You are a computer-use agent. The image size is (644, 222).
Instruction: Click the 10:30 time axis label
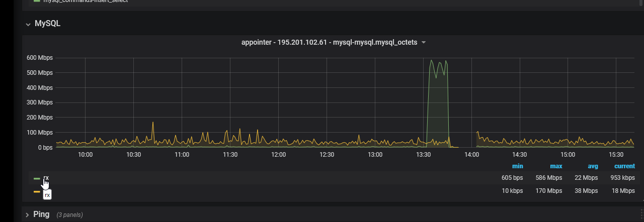tap(133, 155)
